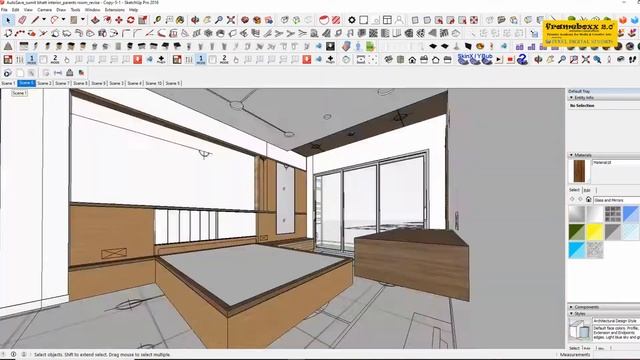Click Zoom Extents in top toolbar
The width and height of the screenshot is (640, 360).
point(231,20)
